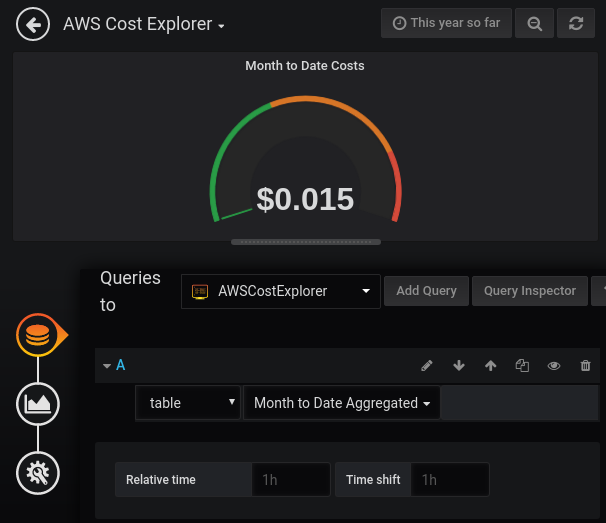Open the General settings gear-wrench icon
The width and height of the screenshot is (606, 523).
tap(38, 473)
